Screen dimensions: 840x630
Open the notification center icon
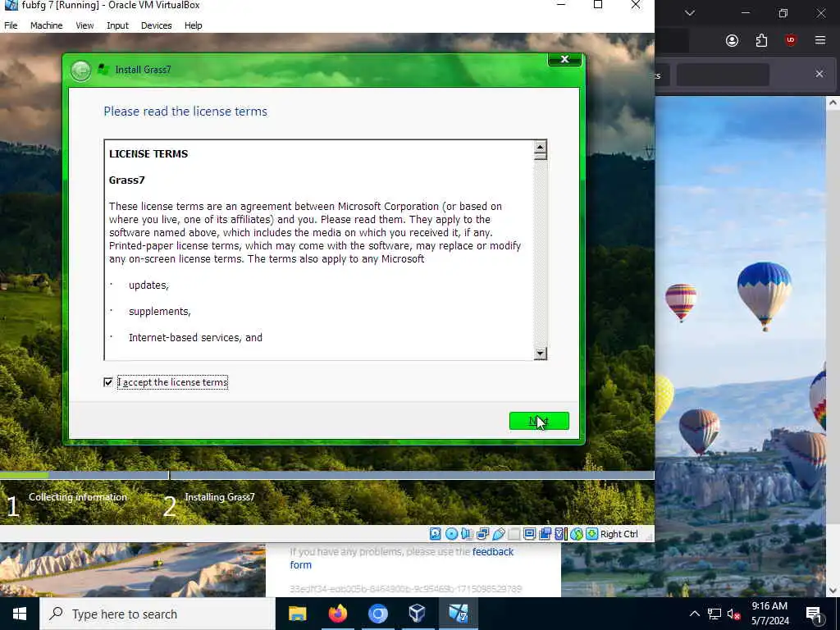[814, 614]
